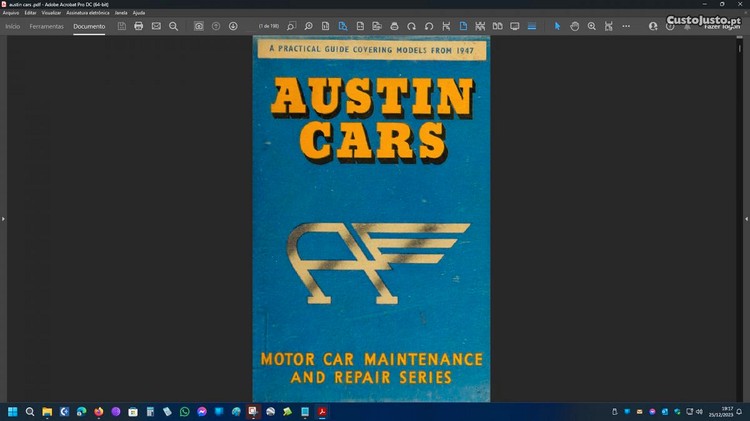Open the Visualizar menu
The width and height of the screenshot is (750, 421).
coord(51,13)
